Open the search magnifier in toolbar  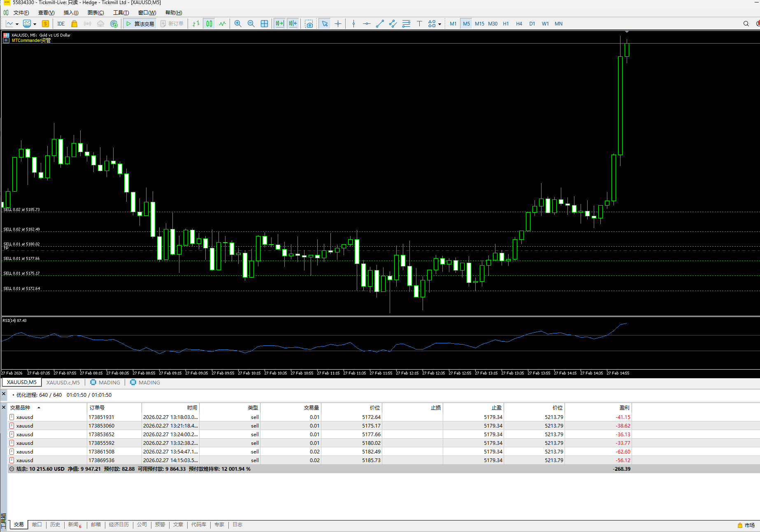coord(746,24)
